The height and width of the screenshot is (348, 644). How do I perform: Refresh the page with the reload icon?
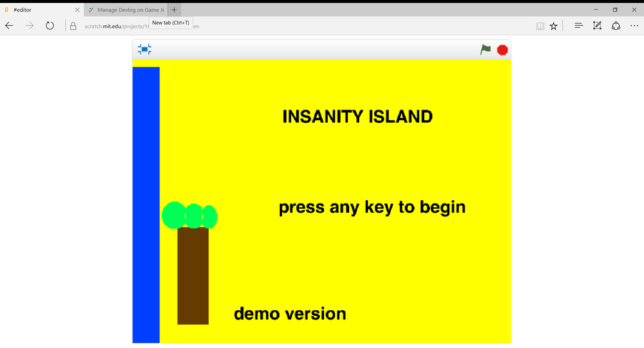pyautogui.click(x=49, y=26)
